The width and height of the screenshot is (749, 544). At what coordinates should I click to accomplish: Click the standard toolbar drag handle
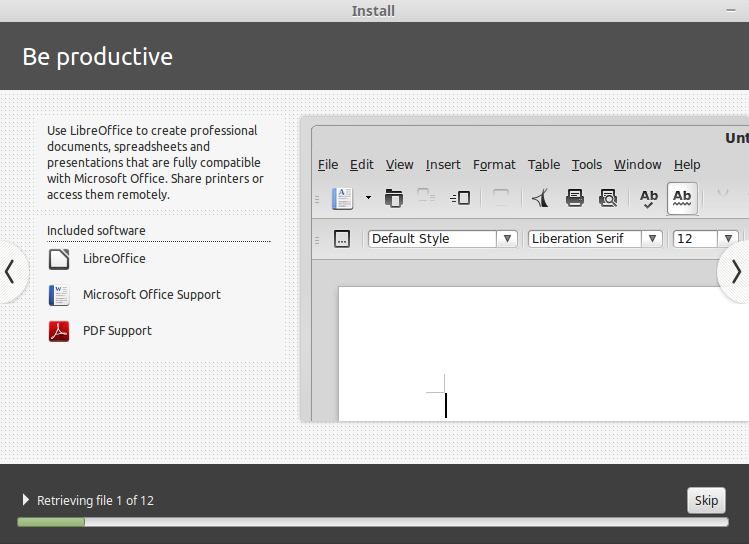click(x=317, y=199)
